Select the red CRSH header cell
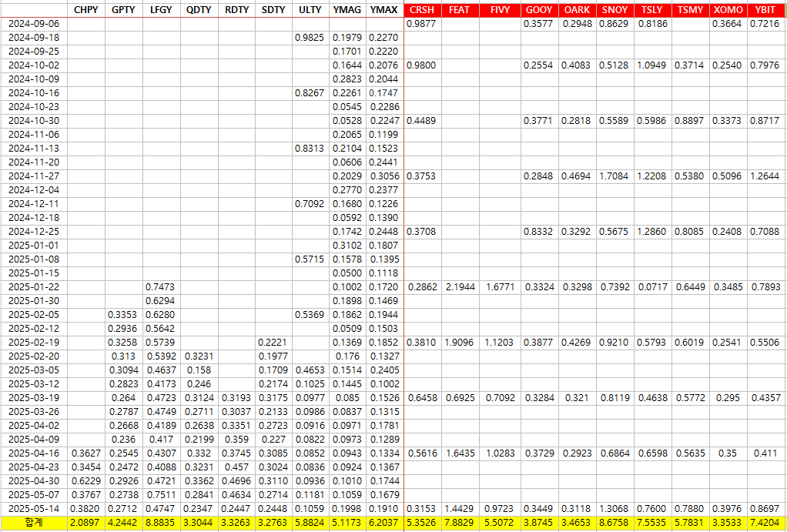This screenshot has width=787, height=532. 422,10
